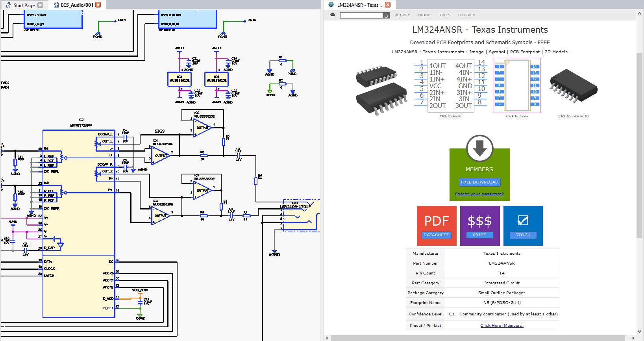Close the LM324ANSR browser tab

click(388, 5)
